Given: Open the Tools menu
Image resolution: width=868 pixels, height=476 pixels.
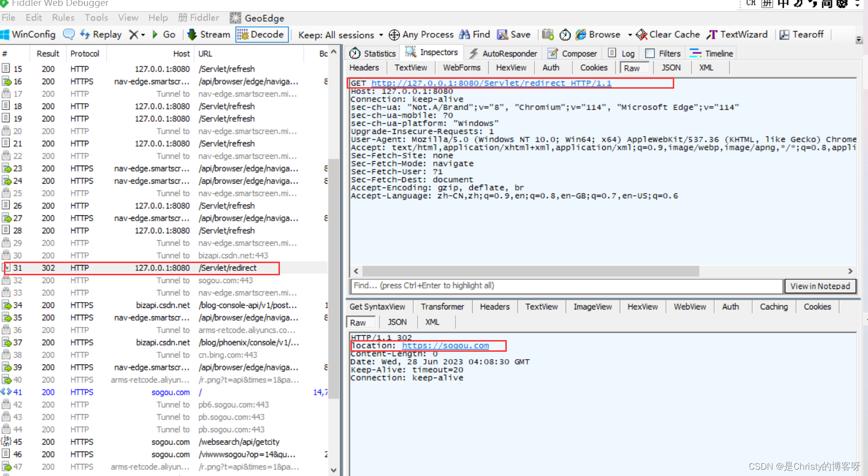Looking at the screenshot, I should [96, 18].
